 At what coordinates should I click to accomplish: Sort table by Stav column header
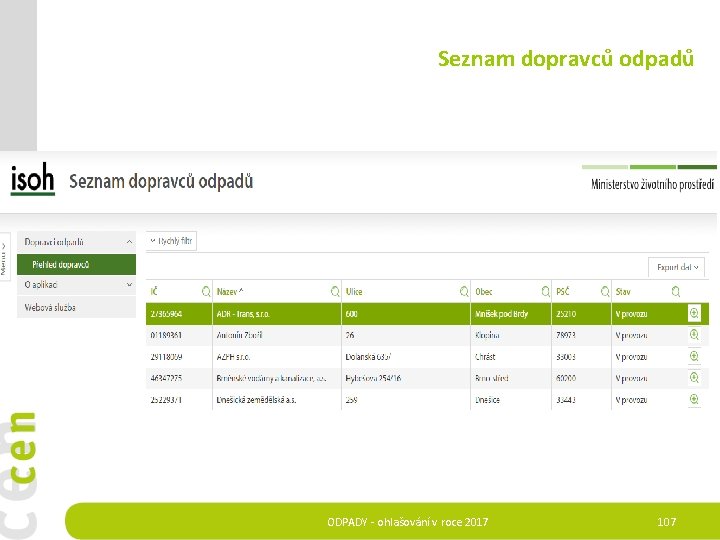pos(623,292)
